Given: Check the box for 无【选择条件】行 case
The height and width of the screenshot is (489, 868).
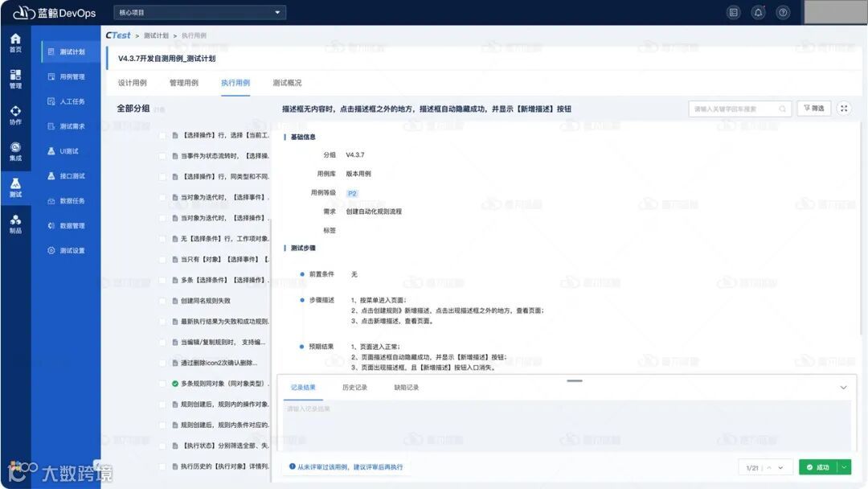Looking at the screenshot, I should (162, 239).
